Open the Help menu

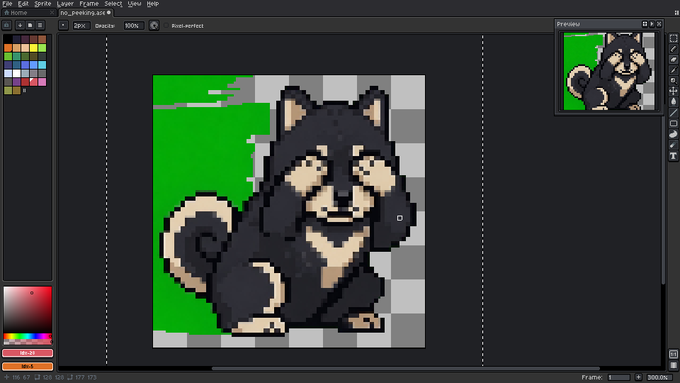coord(153,3)
